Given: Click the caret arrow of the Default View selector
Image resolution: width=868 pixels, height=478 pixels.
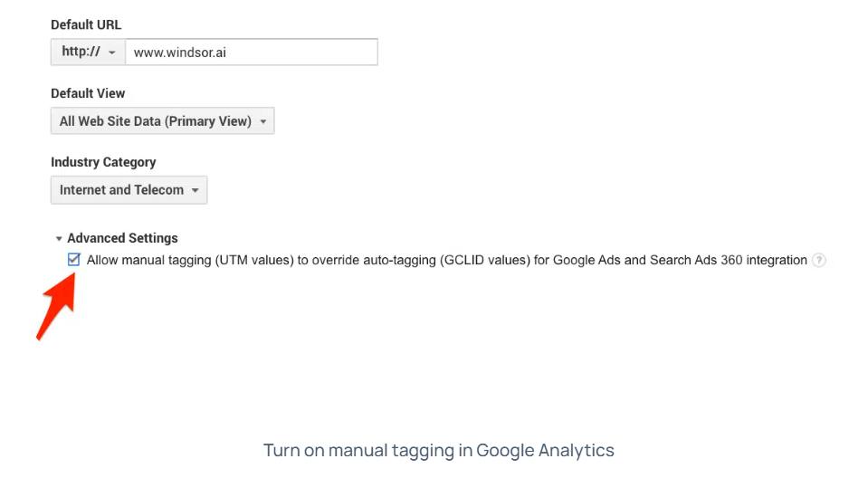Looking at the screenshot, I should [x=263, y=121].
